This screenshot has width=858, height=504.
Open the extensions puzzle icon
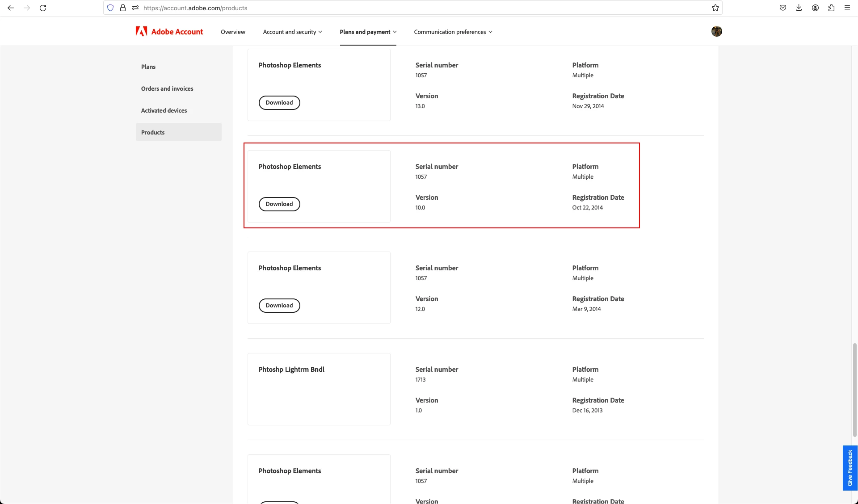[831, 8]
